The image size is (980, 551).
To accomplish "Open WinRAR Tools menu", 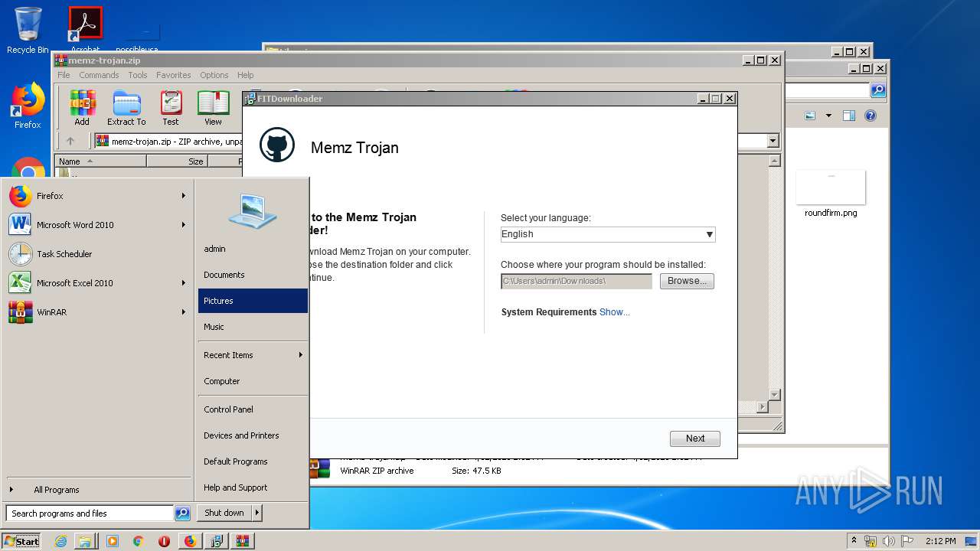I will pos(138,75).
